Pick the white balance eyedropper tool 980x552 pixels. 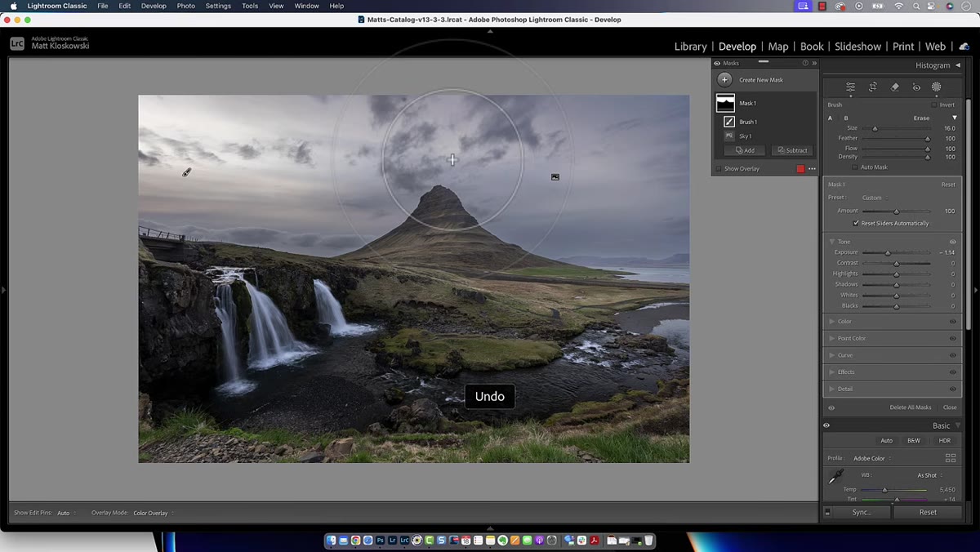pos(836,476)
